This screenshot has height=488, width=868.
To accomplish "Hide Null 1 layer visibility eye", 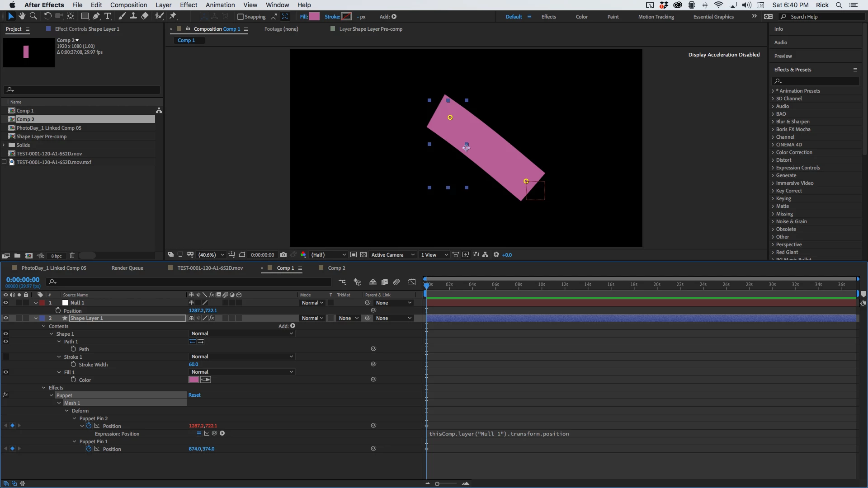I will point(6,303).
